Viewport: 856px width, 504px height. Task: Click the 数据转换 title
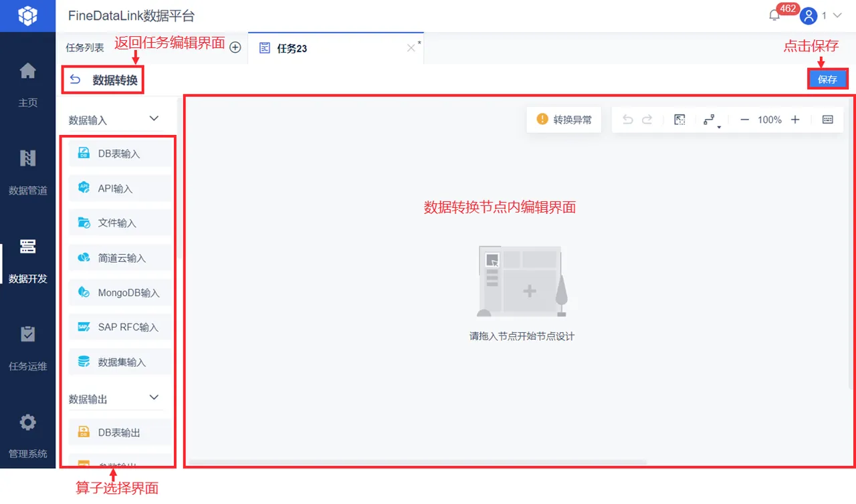(x=115, y=80)
